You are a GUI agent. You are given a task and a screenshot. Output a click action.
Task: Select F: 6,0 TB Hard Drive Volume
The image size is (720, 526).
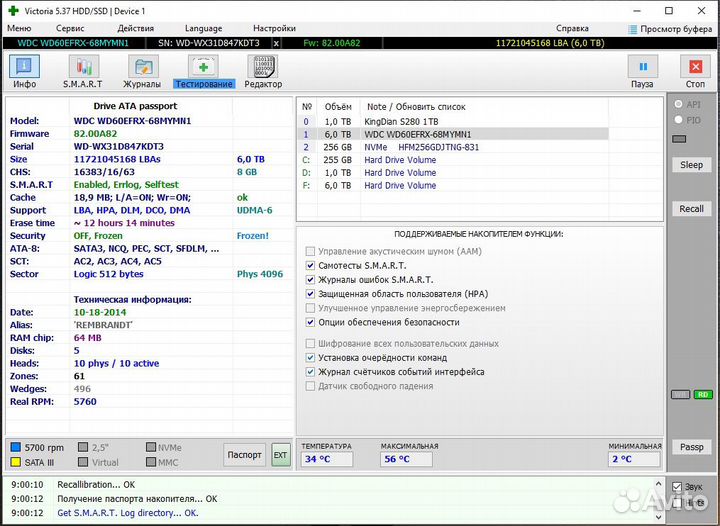[453, 185]
